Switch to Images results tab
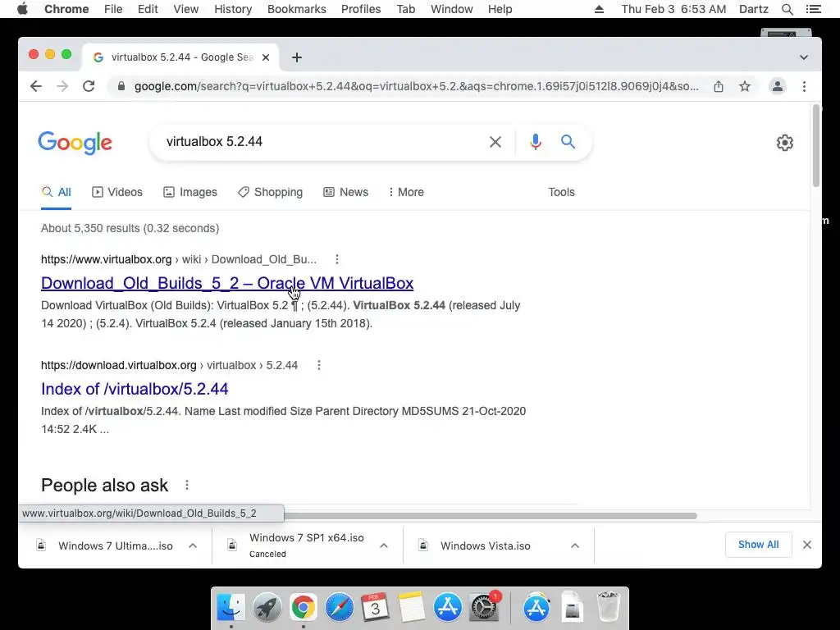The image size is (840, 630). click(190, 192)
